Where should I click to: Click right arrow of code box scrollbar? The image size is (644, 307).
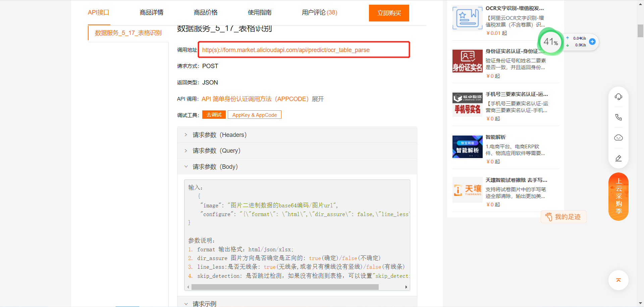point(406,287)
